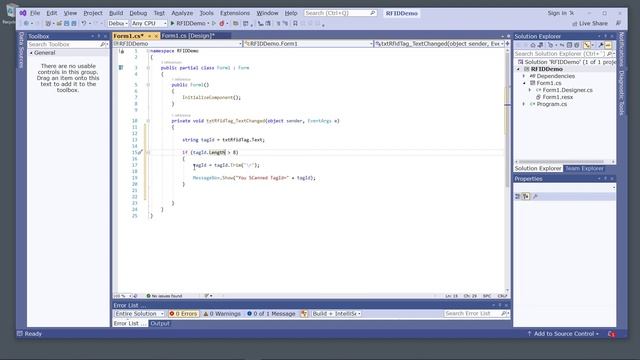Click the New Project toolbar icon

[48, 23]
